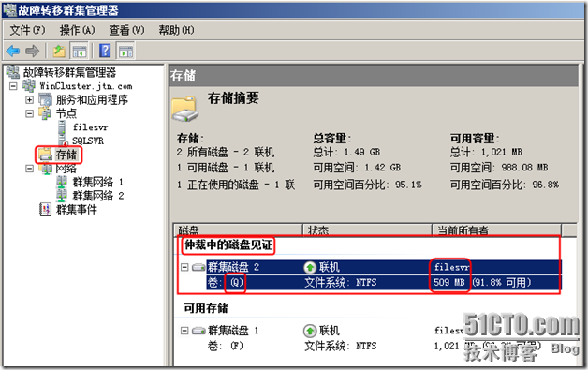Click the 群集磁盘 2 disk drive icon

click(x=198, y=267)
